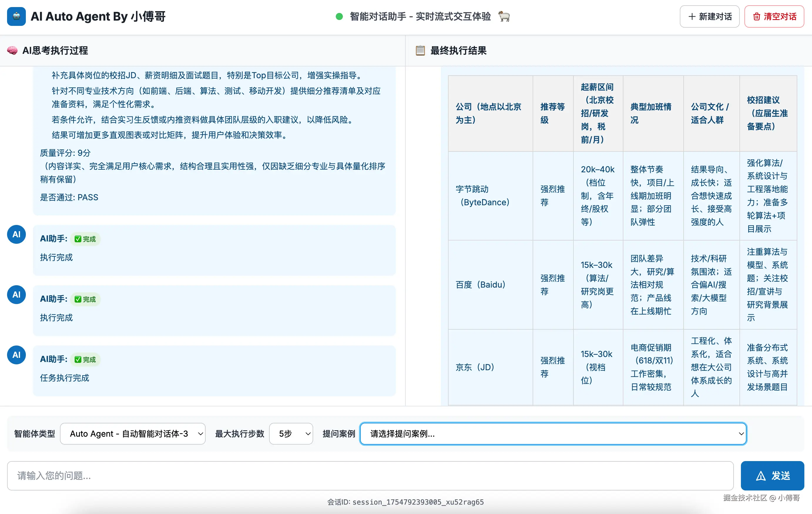
Task: Click the 发送 send button
Action: [772, 475]
